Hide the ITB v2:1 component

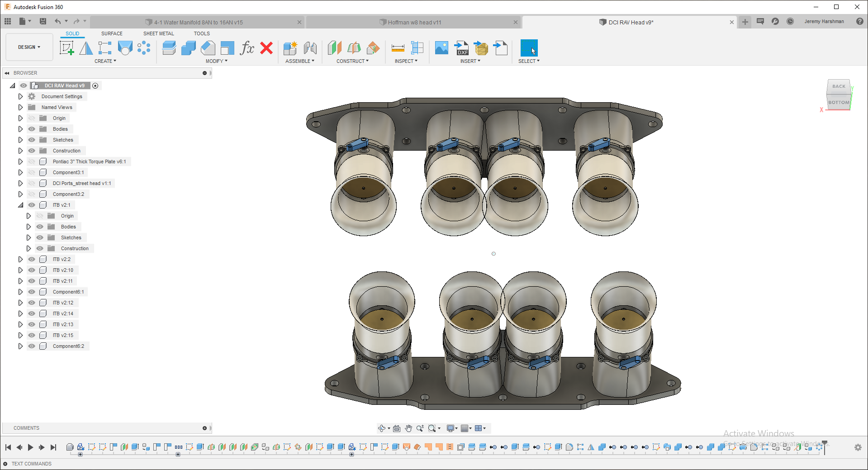[x=32, y=205]
